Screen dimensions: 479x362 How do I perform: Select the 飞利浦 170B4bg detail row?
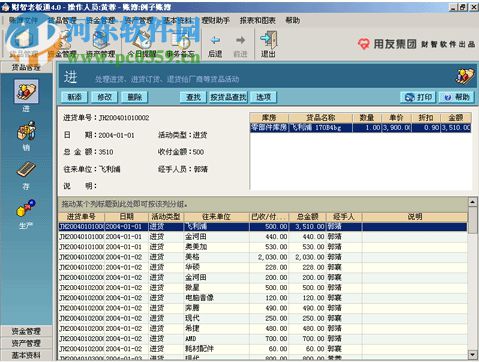click(x=360, y=128)
